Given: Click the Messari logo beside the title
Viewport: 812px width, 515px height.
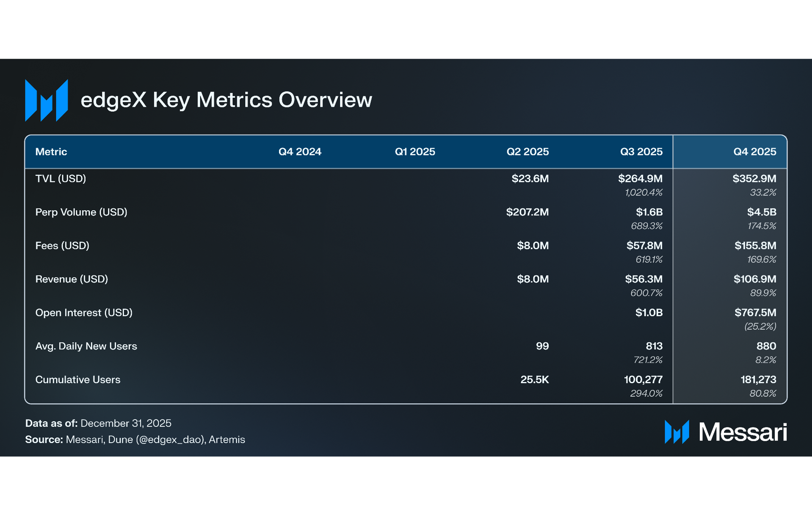Looking at the screenshot, I should click(46, 100).
